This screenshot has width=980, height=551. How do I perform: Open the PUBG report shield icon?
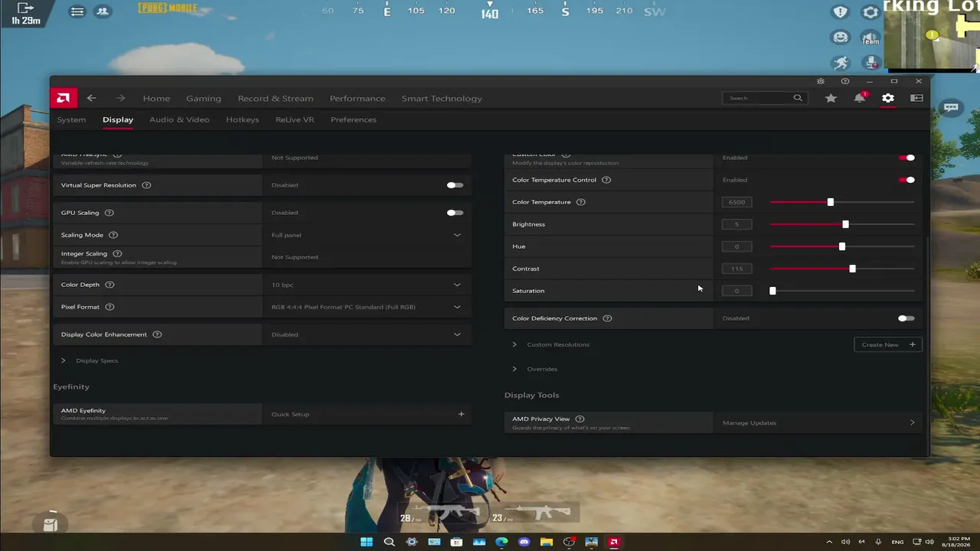tap(841, 12)
